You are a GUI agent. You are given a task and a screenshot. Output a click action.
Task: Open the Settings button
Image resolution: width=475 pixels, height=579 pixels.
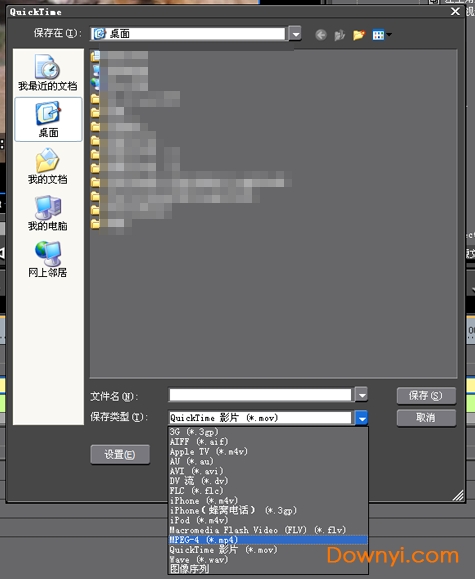[x=120, y=455]
